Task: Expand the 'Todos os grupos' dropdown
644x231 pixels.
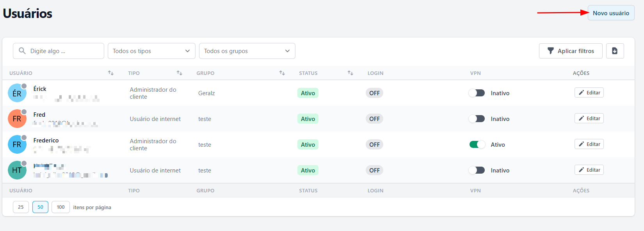Action: coord(247,51)
